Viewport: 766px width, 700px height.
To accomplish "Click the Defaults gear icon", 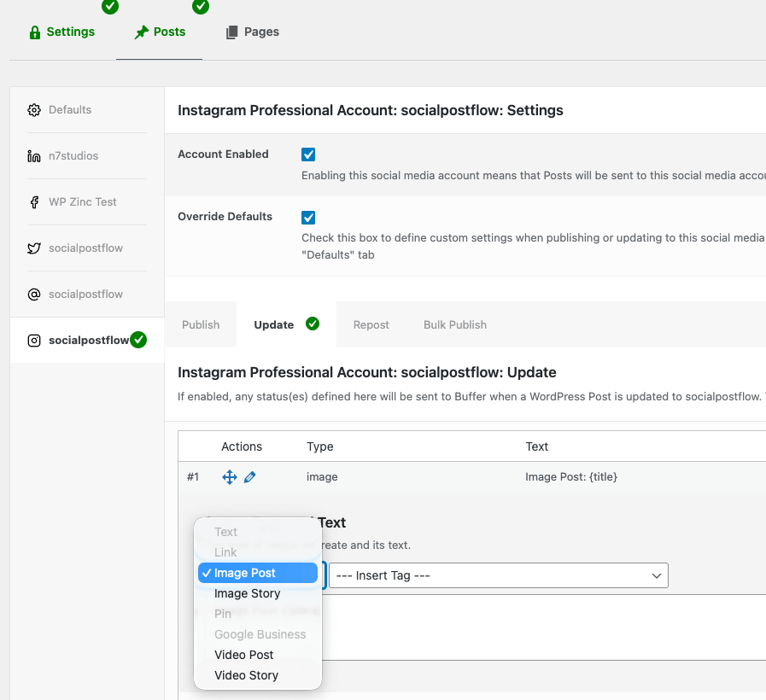I will click(34, 110).
